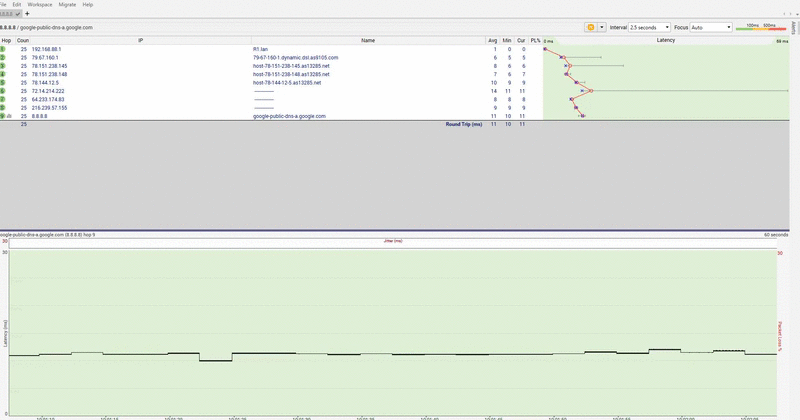
Task: Add a new target tab with plus icon
Action: [x=27, y=14]
